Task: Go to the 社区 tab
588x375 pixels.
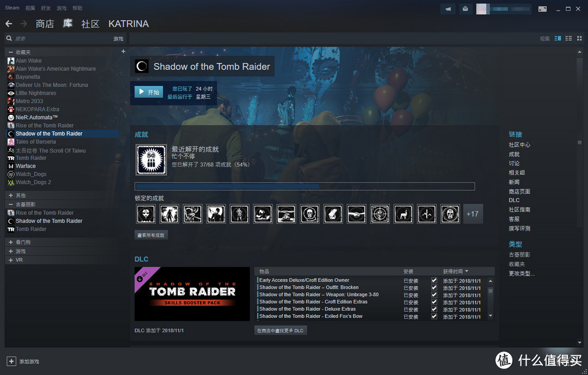Action: 90,24
